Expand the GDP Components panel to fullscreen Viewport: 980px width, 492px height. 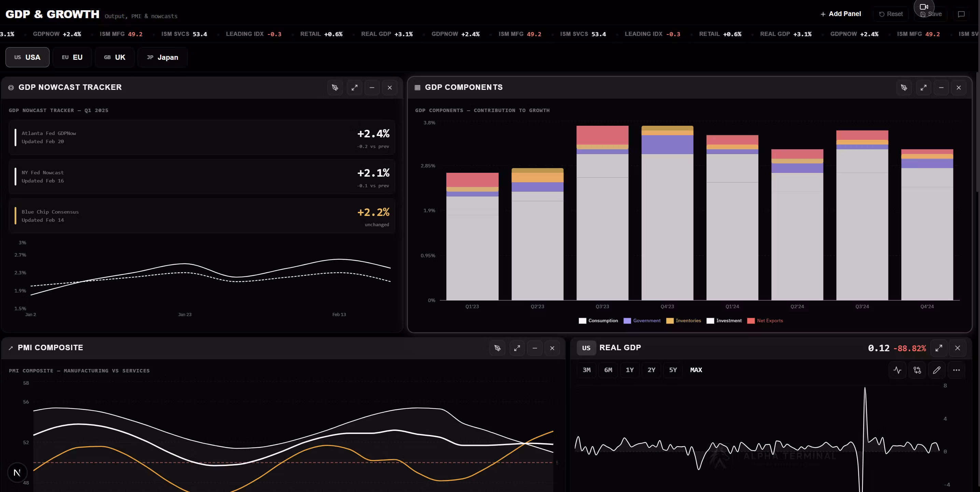(x=923, y=87)
